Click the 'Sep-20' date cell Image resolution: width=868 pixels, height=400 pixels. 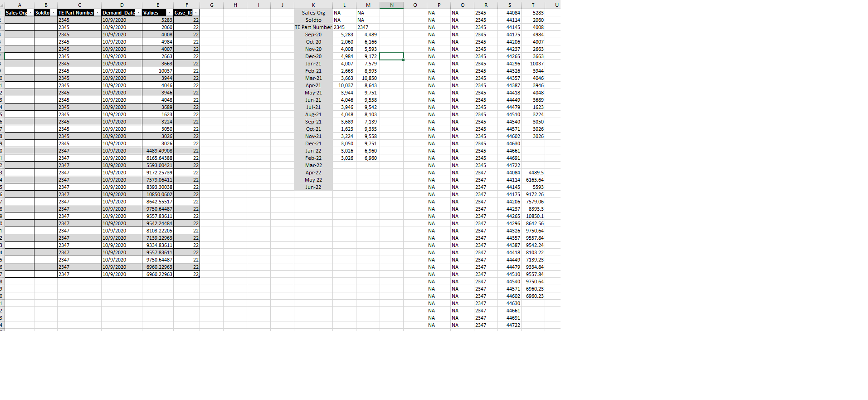[313, 35]
